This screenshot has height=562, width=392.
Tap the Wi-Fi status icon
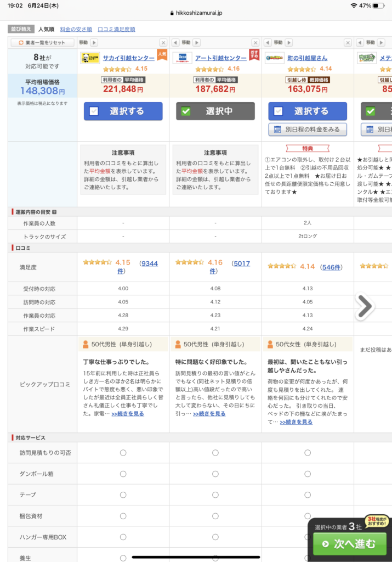tap(354, 5)
